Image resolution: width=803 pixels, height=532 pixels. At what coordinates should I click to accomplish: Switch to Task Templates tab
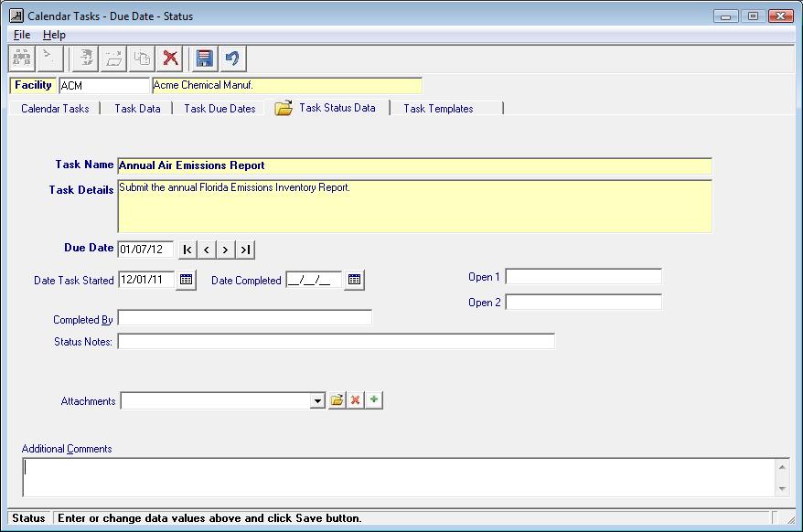[438, 109]
